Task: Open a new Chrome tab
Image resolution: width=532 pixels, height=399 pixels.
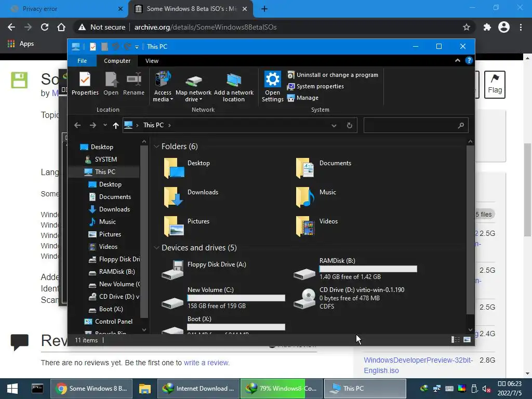Action: click(264, 9)
